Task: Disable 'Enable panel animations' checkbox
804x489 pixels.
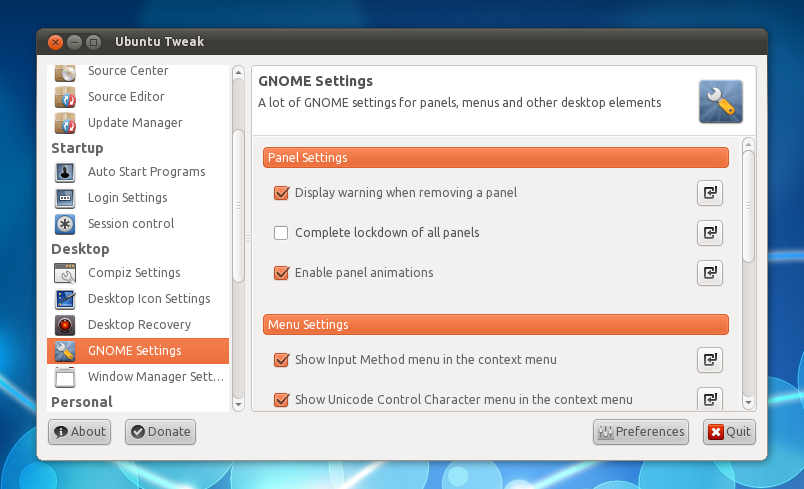Action: point(281,273)
